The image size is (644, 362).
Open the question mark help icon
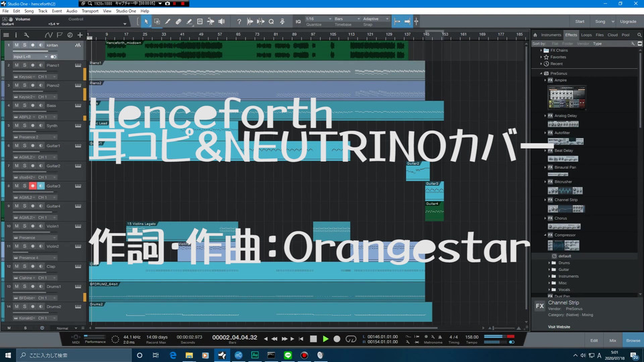239,21
